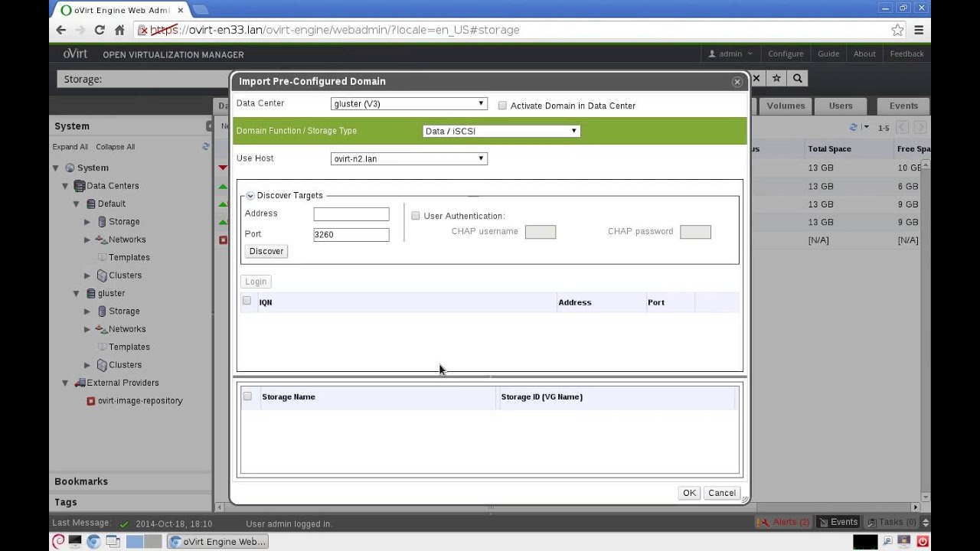Collapse the System root tree node

point(55,168)
